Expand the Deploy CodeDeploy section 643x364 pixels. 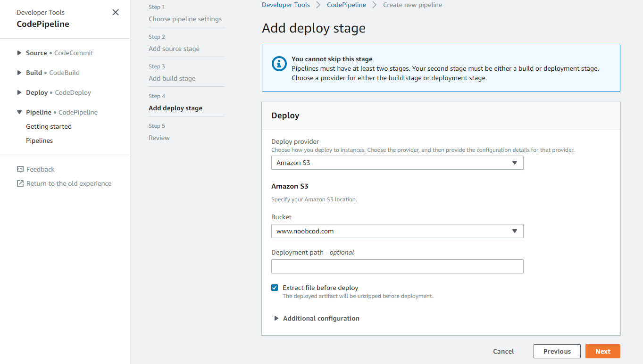[19, 92]
